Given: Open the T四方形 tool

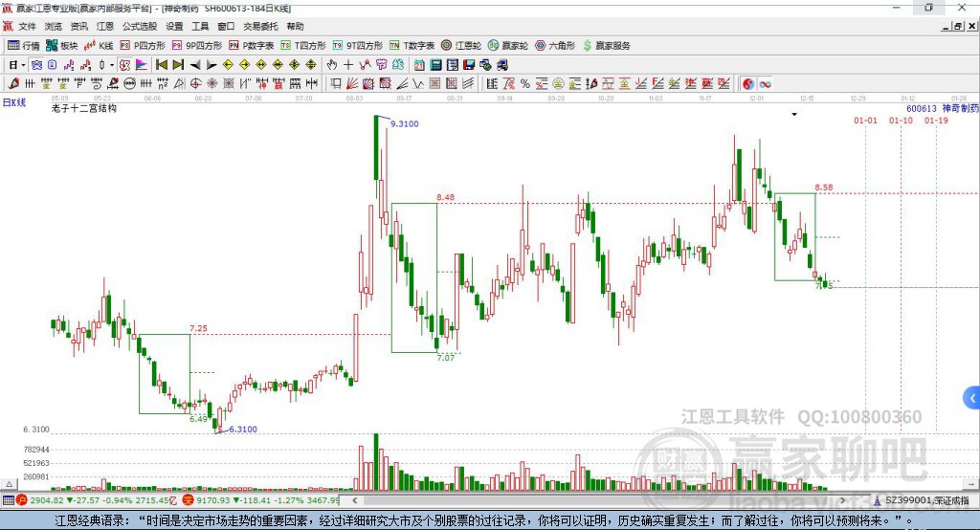Looking at the screenshot, I should [x=303, y=46].
